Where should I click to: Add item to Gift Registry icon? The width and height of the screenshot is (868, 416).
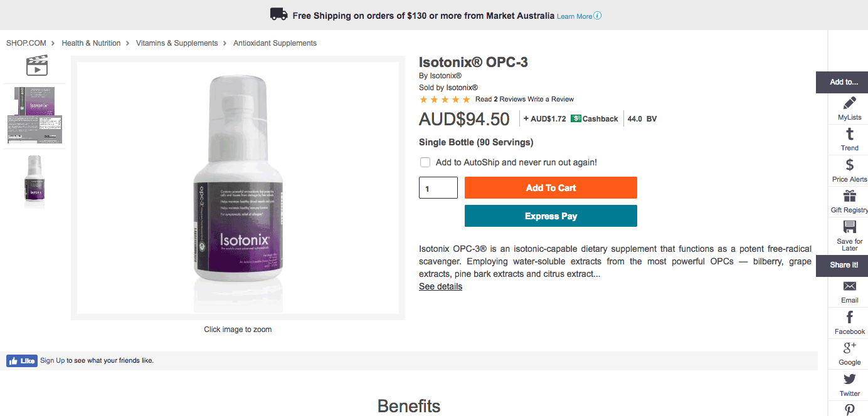(x=850, y=196)
